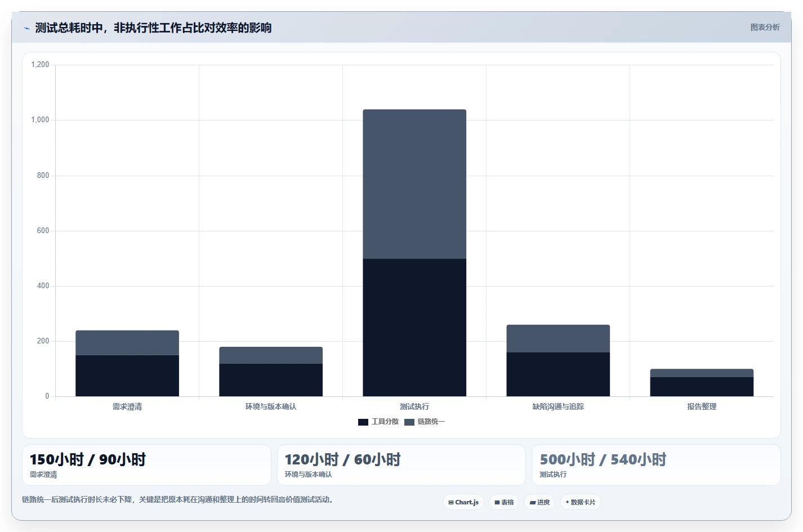Click the 环境与版本确认 x-axis label

tap(271, 406)
